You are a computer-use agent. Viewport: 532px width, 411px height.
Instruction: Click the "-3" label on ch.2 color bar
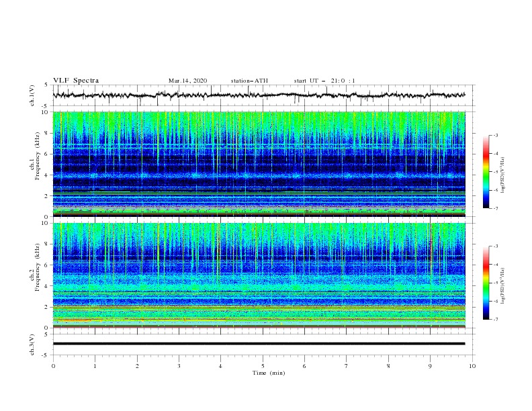pos(495,246)
